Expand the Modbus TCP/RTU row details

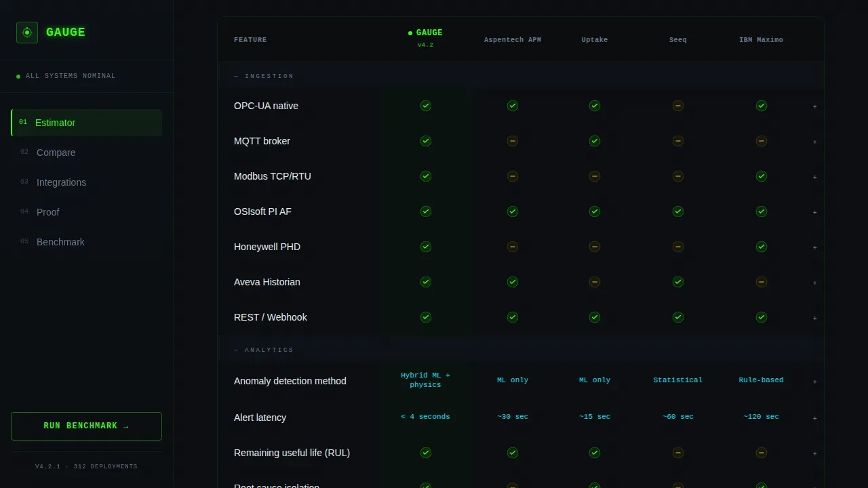[814, 177]
